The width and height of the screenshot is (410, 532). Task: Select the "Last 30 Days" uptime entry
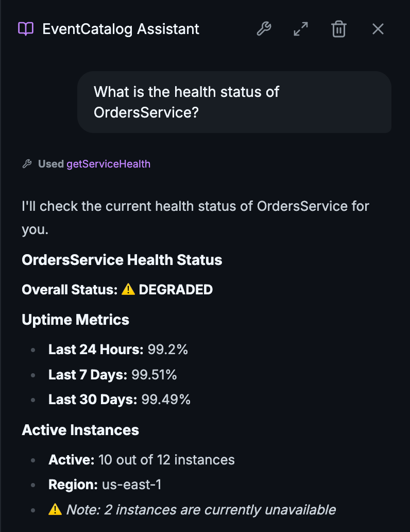pos(119,400)
